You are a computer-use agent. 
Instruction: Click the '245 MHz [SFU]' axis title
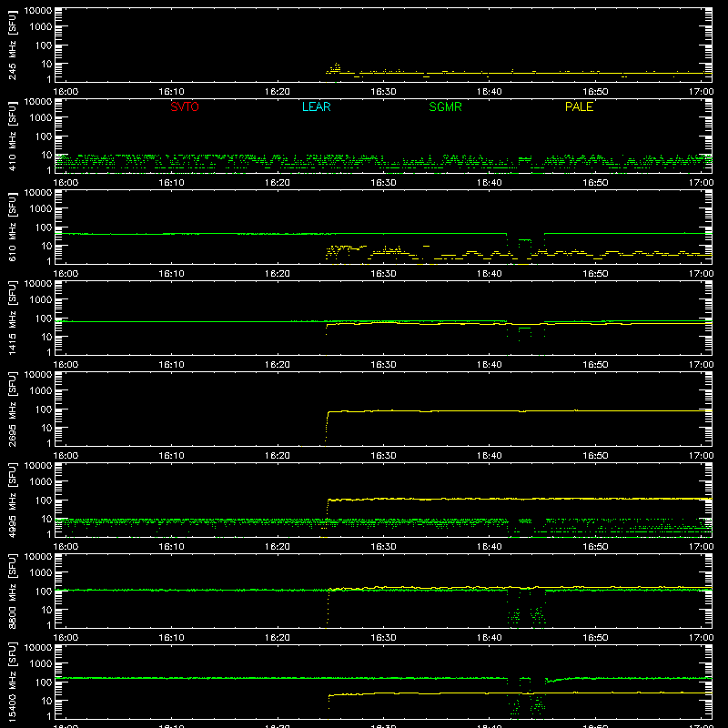pyautogui.click(x=13, y=45)
